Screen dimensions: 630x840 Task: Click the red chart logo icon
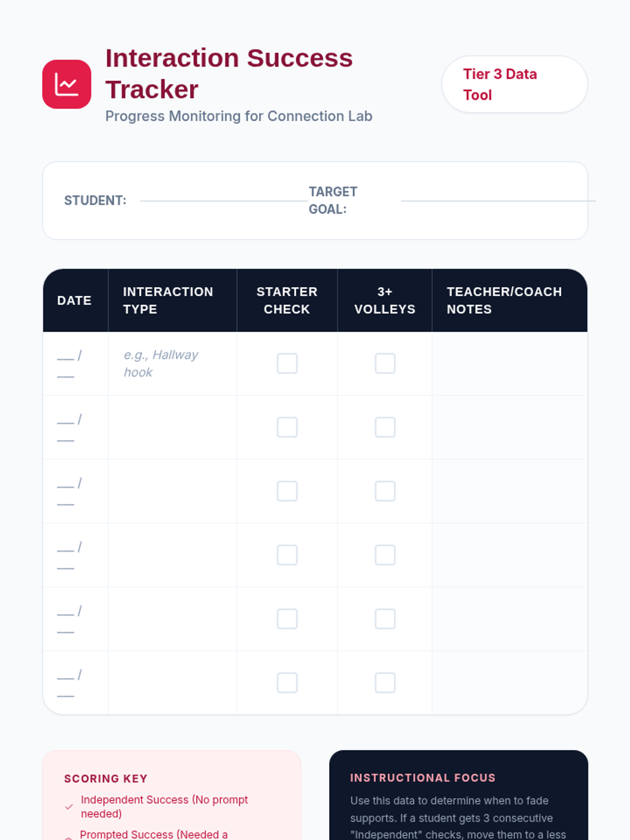[x=67, y=84]
